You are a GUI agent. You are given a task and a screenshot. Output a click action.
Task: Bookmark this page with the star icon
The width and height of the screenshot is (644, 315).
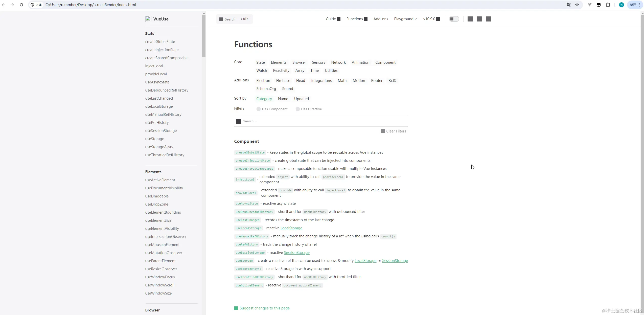point(577,5)
